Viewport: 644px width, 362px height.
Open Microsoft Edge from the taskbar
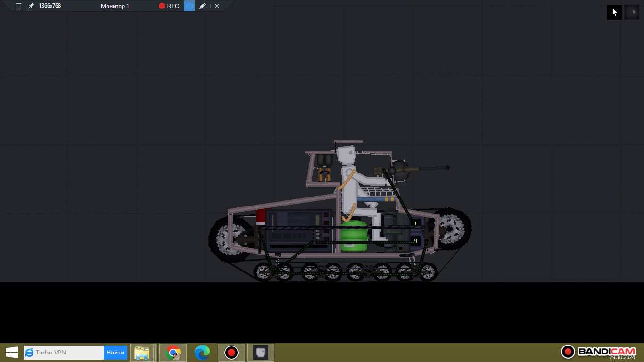tap(202, 353)
